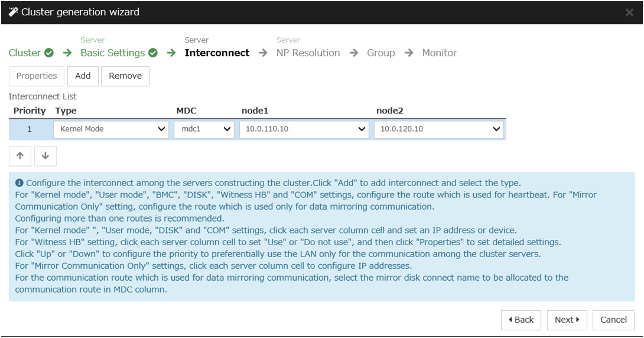Screen dimensions: 644x338
Task: Click the Back button
Action: point(521,320)
